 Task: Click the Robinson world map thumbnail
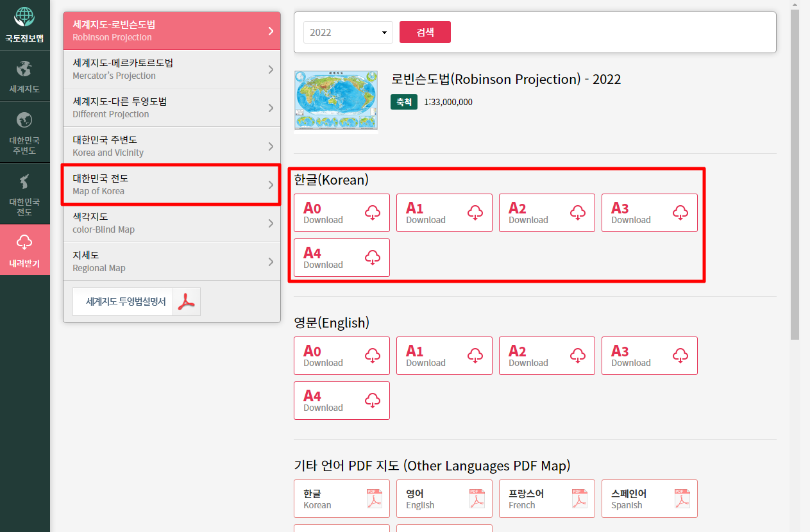tap(336, 101)
